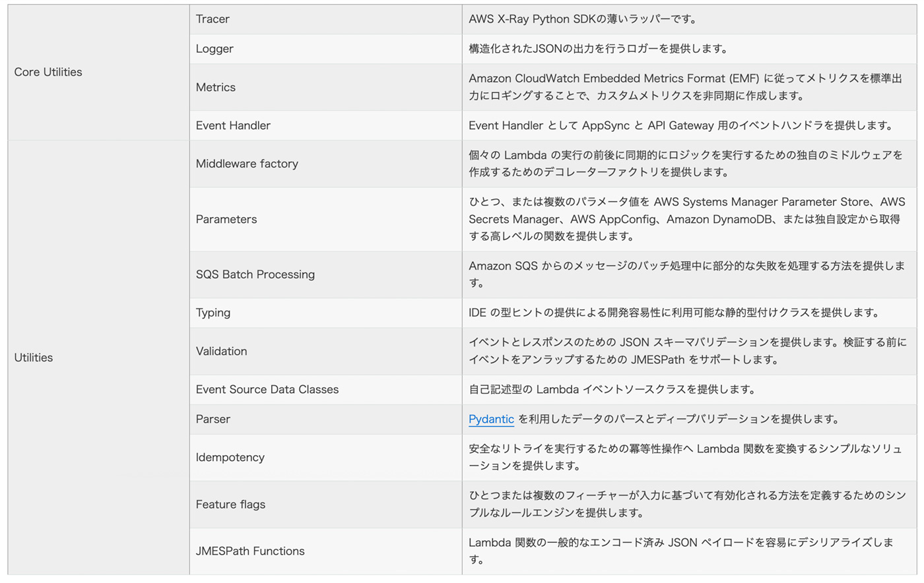
Task: Click the IDE の型ヒント description
Action: (x=674, y=313)
